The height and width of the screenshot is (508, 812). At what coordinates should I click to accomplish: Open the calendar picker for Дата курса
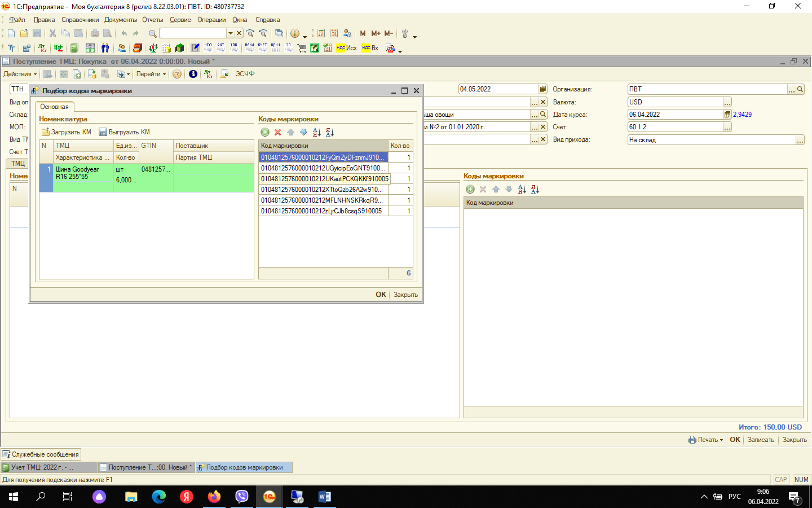pyautogui.click(x=727, y=115)
